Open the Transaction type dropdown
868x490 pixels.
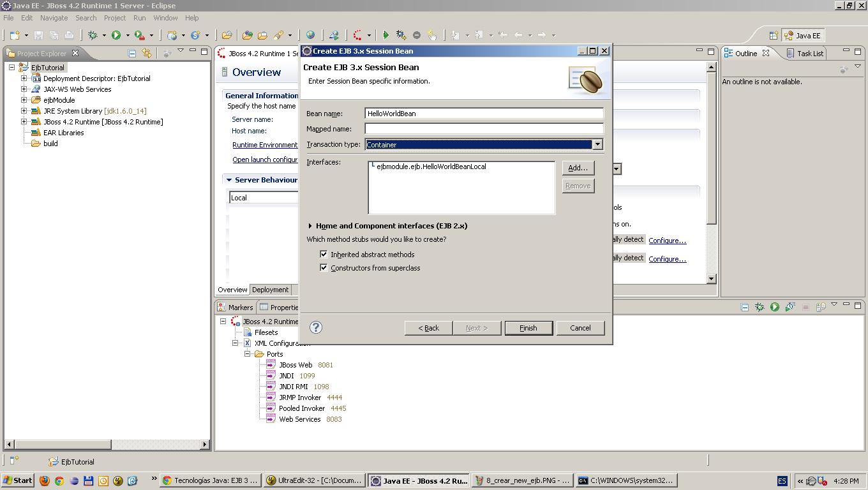click(x=597, y=144)
